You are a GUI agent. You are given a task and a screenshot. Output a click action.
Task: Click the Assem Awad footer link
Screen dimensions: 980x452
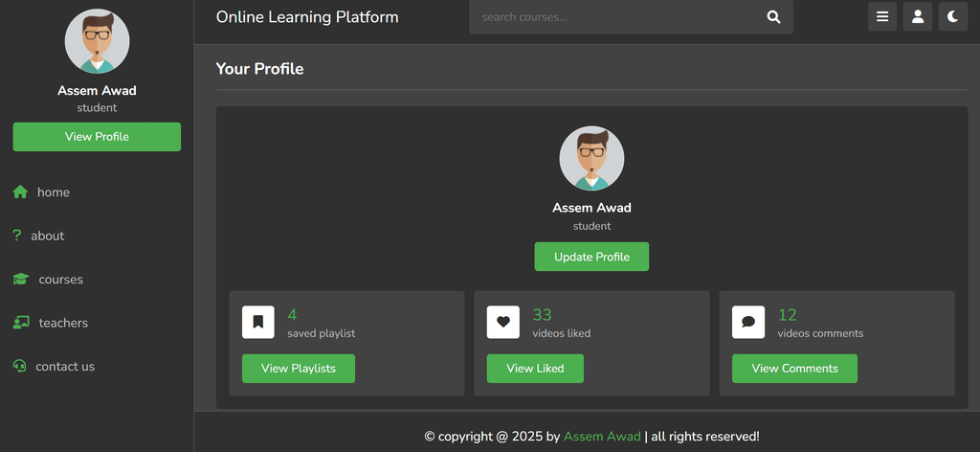click(602, 437)
